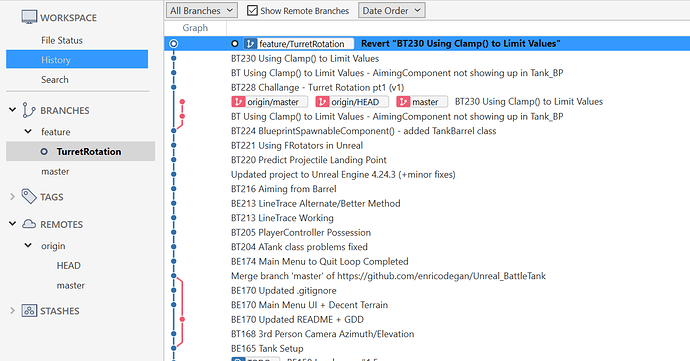Collapse the REMOTES section

[x=12, y=224]
